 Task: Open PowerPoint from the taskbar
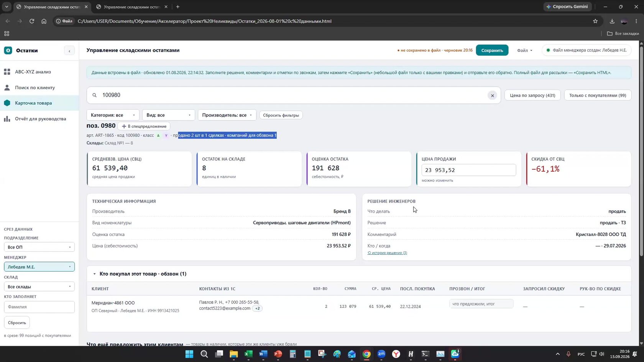[278, 354]
